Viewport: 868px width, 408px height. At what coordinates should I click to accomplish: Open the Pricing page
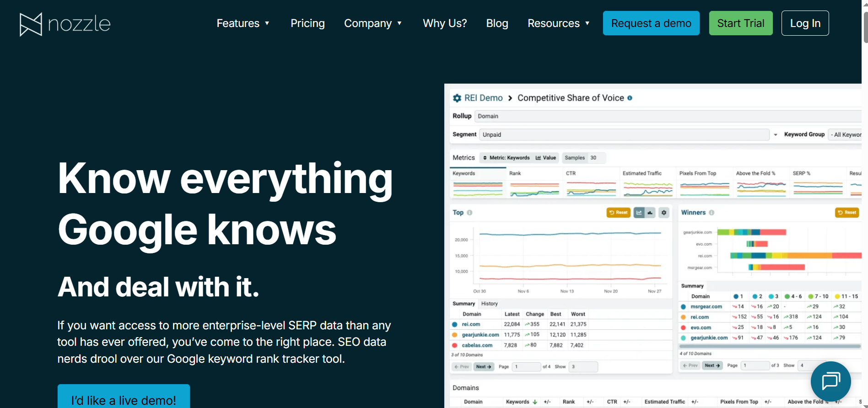click(x=307, y=23)
